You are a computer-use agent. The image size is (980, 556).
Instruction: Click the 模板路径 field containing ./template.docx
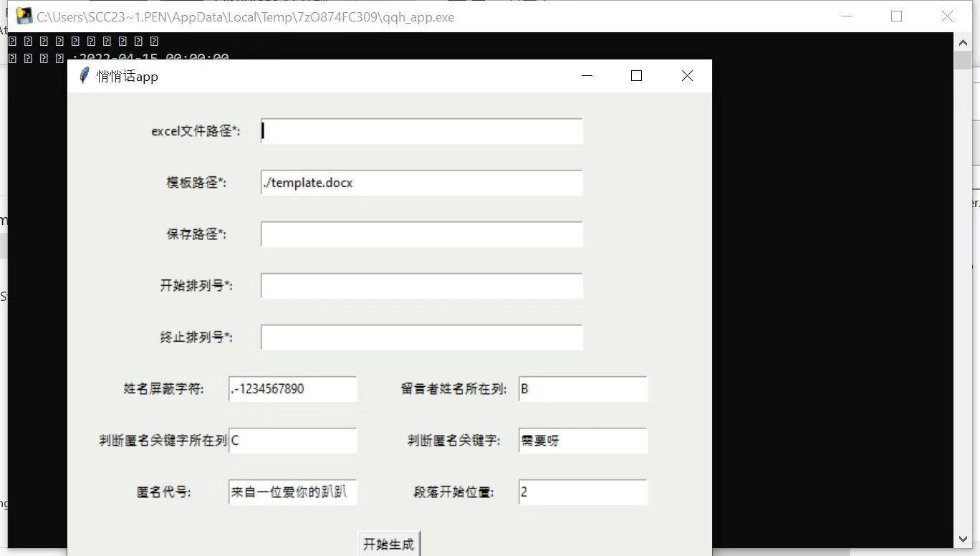tap(421, 183)
